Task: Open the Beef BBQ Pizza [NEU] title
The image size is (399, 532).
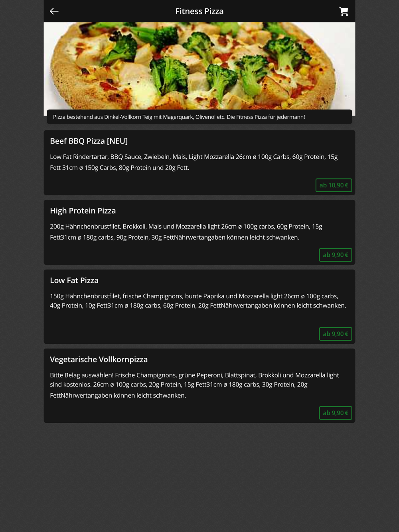Action: (89, 141)
